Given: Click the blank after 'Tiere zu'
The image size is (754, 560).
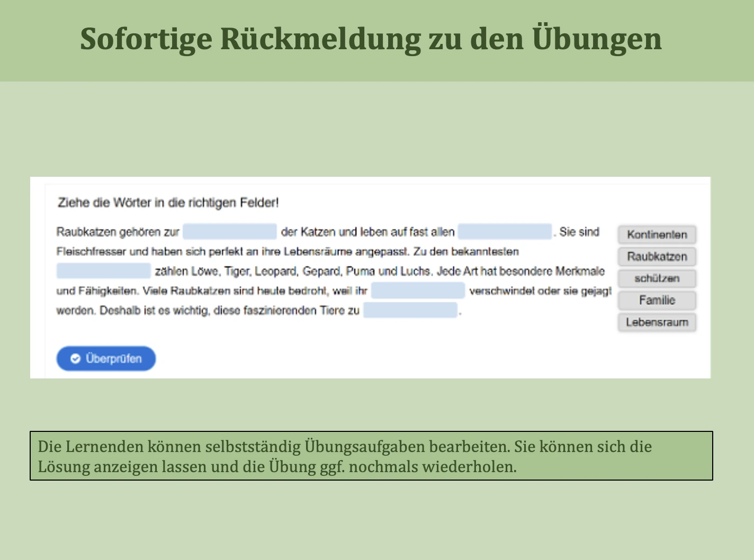Looking at the screenshot, I should pyautogui.click(x=410, y=310).
